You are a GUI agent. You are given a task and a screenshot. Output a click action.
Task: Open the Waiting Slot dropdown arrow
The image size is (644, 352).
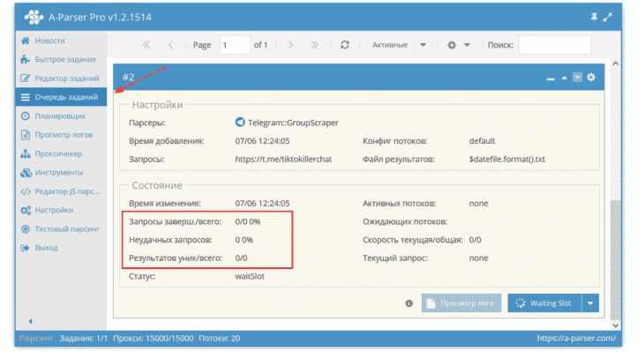(x=590, y=303)
